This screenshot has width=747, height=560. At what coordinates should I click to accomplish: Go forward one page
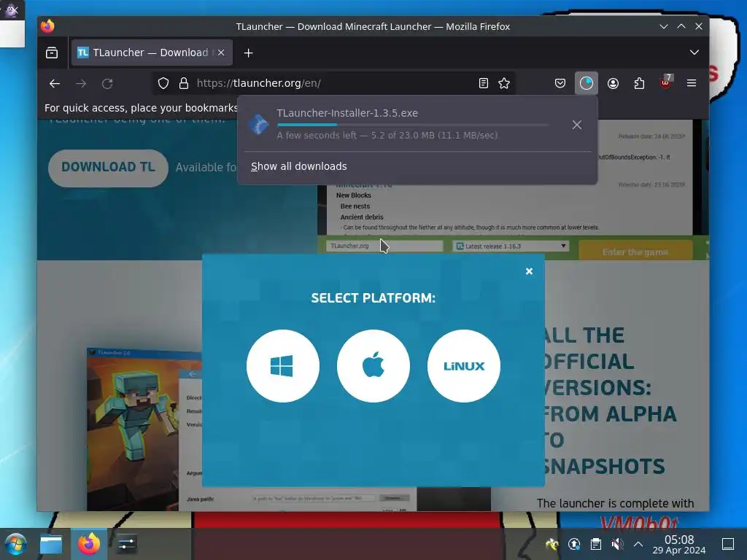81,83
